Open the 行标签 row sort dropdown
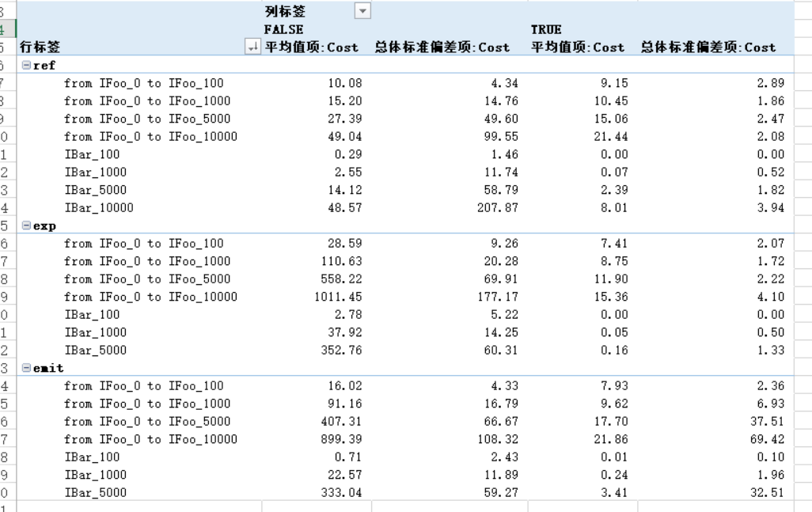This screenshot has height=512, width=812. [252, 47]
